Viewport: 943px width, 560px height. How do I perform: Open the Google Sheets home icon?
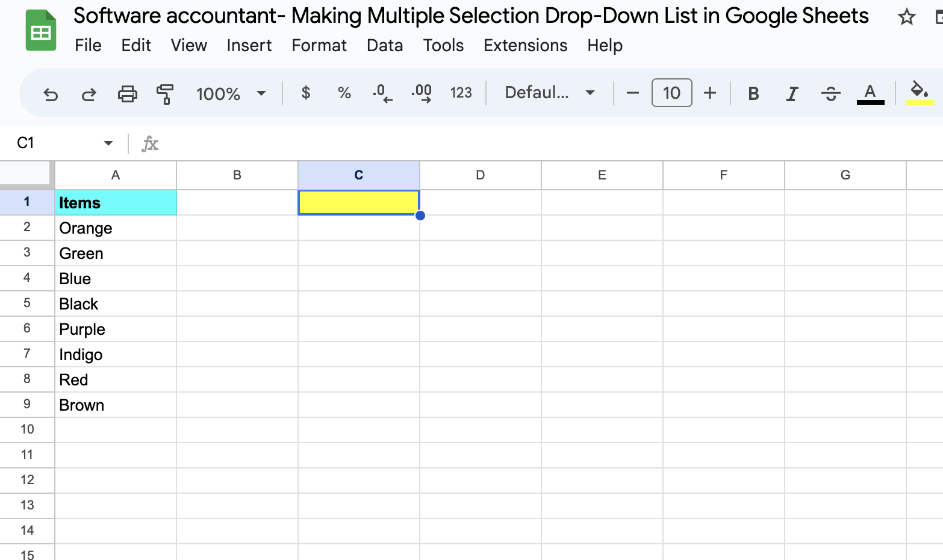pyautogui.click(x=41, y=30)
